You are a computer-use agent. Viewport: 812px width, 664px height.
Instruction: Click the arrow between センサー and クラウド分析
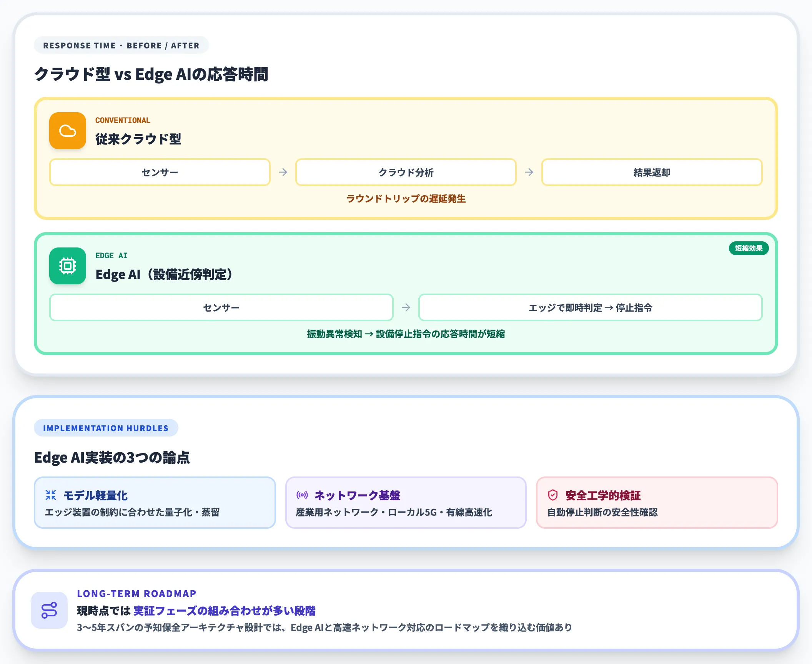click(283, 172)
